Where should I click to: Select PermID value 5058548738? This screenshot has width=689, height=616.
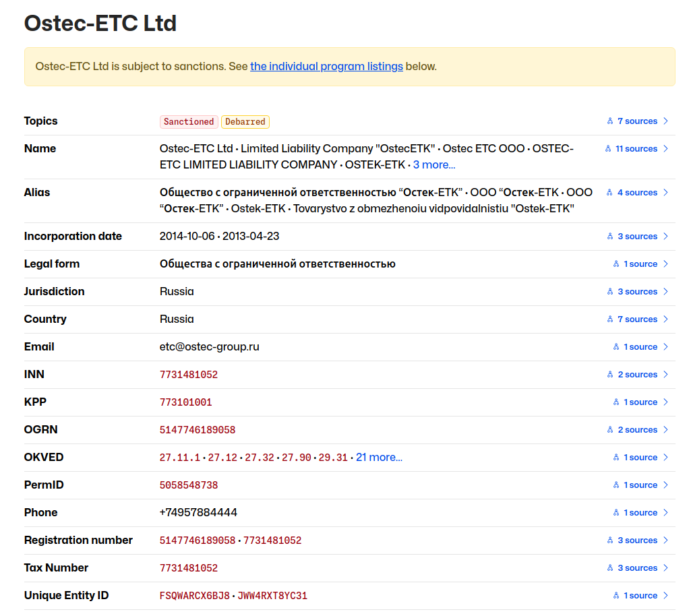189,485
